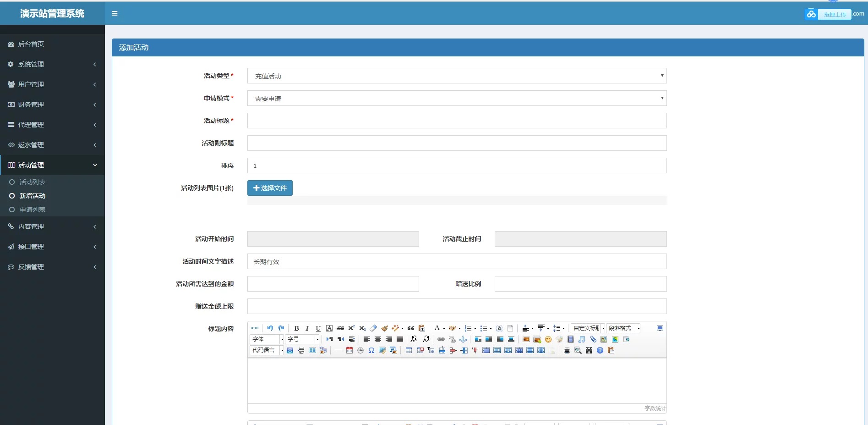Screen dimensions: 868x425
Task: Click the 选择文件 upload button
Action: pos(269,188)
